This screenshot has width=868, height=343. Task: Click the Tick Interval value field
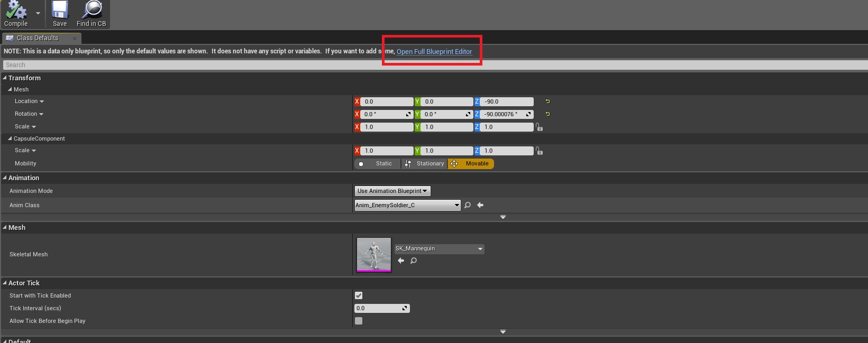(378, 308)
